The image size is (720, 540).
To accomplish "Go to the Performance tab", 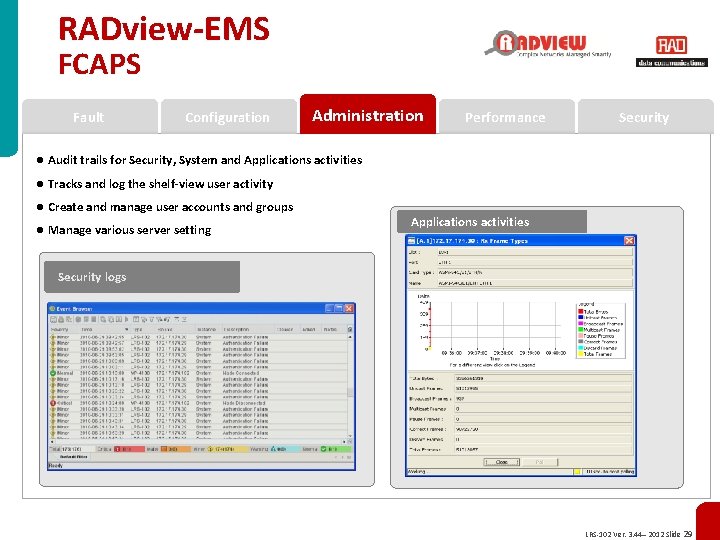I will [506, 117].
